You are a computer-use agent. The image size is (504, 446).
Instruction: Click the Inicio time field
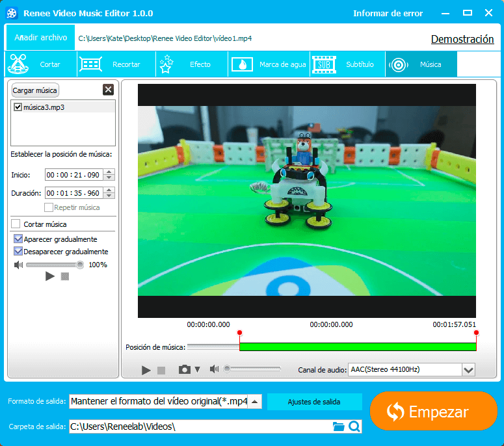coord(74,175)
